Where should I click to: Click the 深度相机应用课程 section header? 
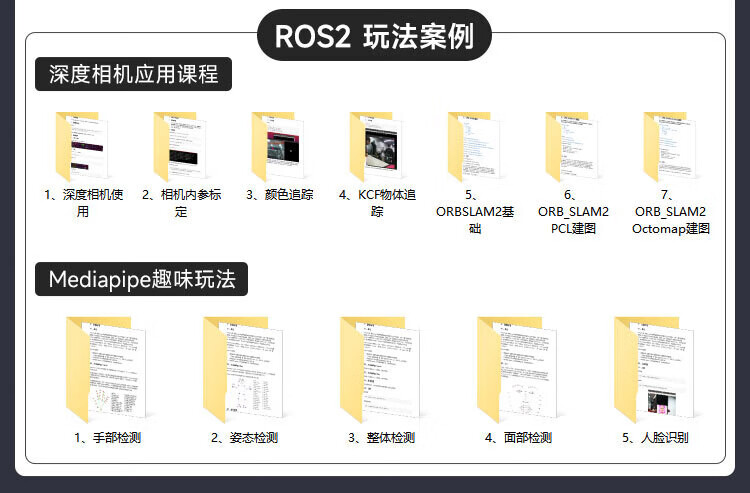pyautogui.click(x=133, y=75)
